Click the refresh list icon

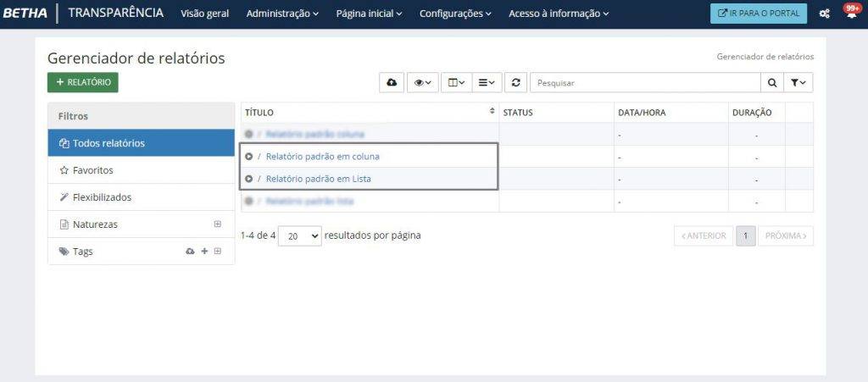(515, 83)
